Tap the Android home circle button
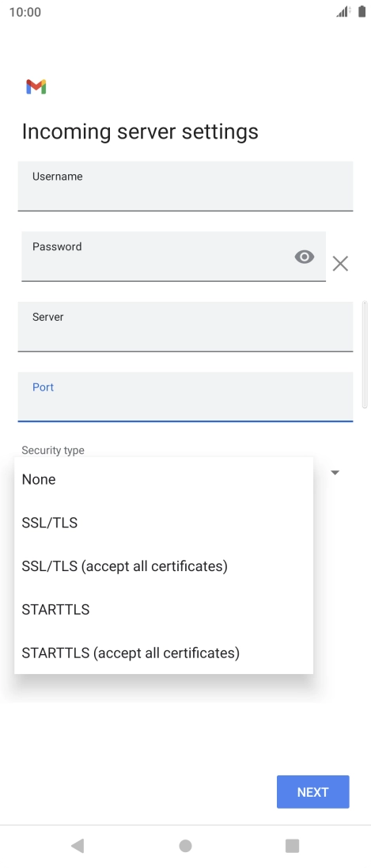371x868 pixels. click(185, 845)
